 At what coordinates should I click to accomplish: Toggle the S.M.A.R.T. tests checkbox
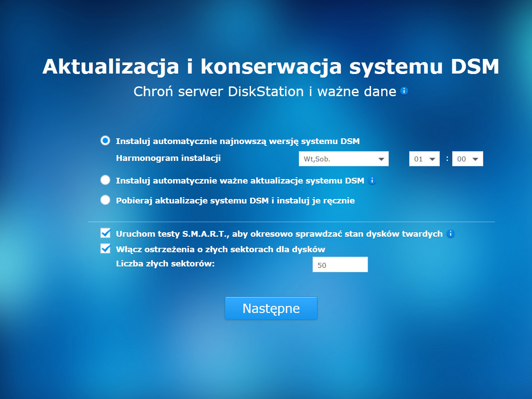(106, 233)
